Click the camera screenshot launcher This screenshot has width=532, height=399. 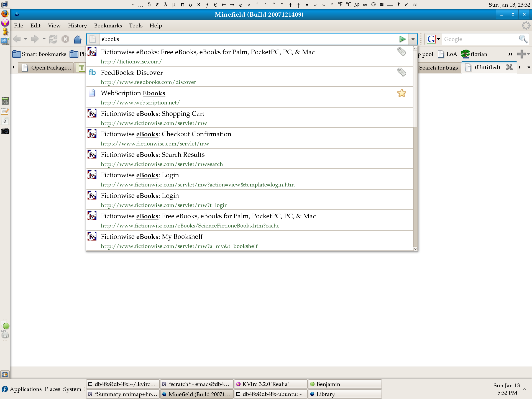click(5, 131)
